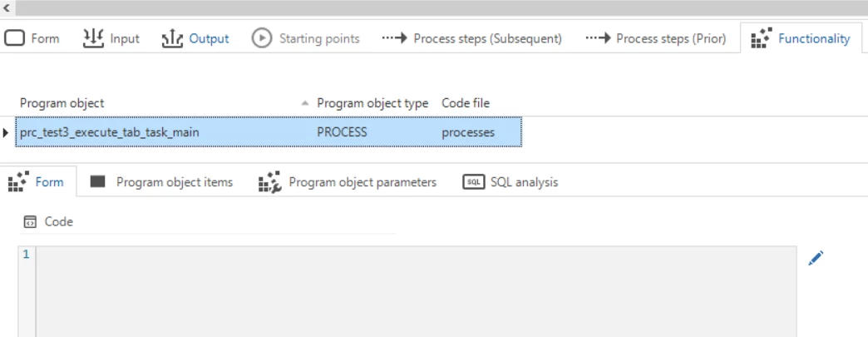Screen dimensions: 868x337
Task: Open the Output tab
Action: [x=195, y=38]
